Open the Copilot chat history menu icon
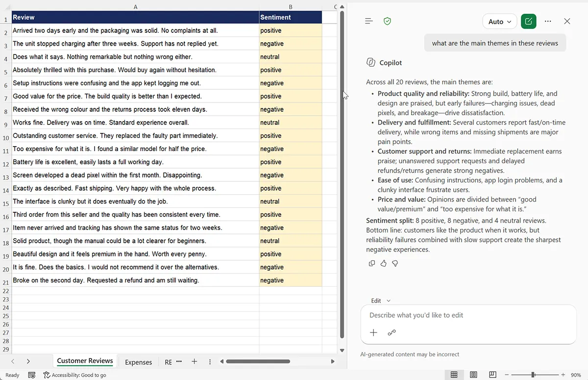588x380 pixels. click(369, 22)
